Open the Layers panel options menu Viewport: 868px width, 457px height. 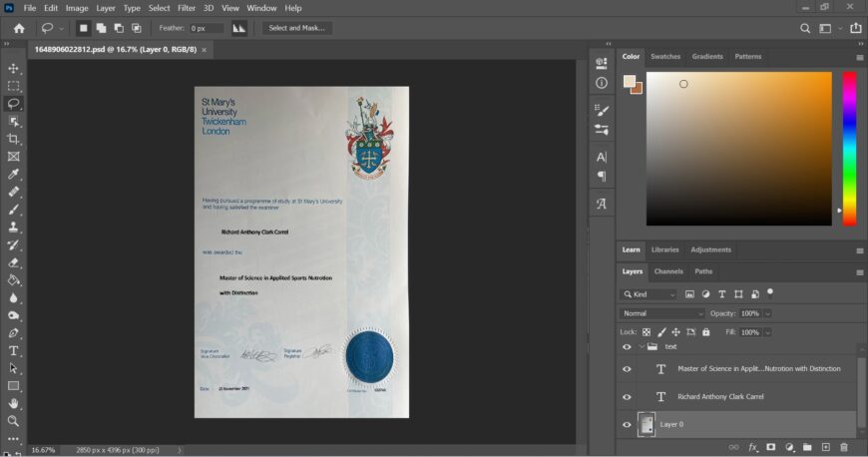coord(860,272)
